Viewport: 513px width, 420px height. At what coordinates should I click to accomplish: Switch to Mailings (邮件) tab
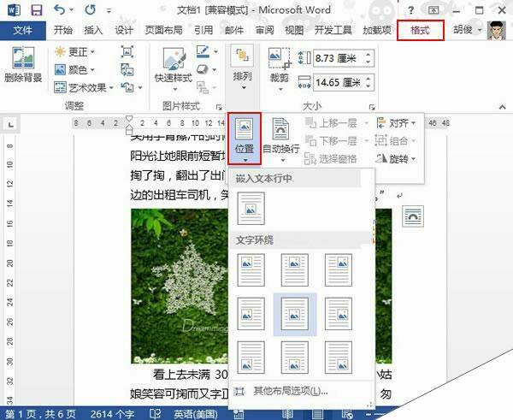234,30
